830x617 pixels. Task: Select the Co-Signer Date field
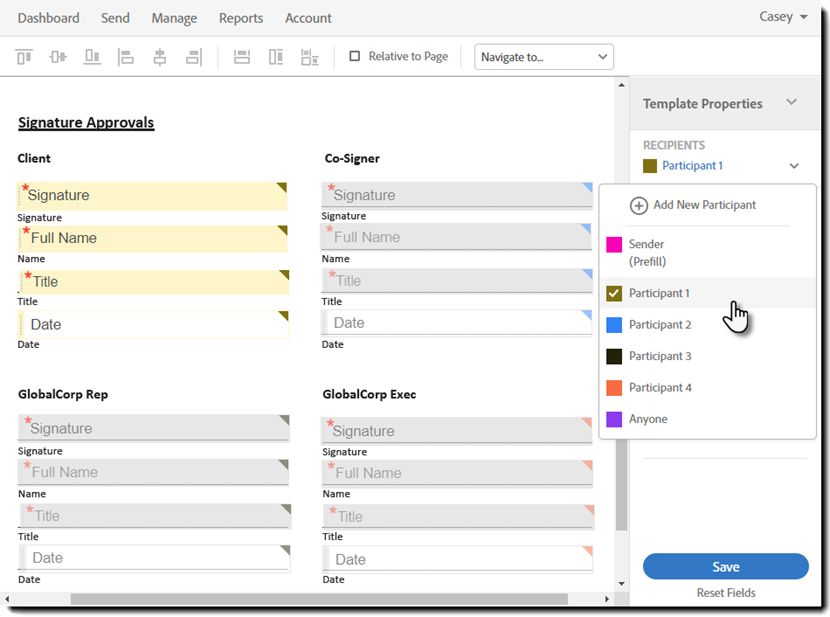457,323
